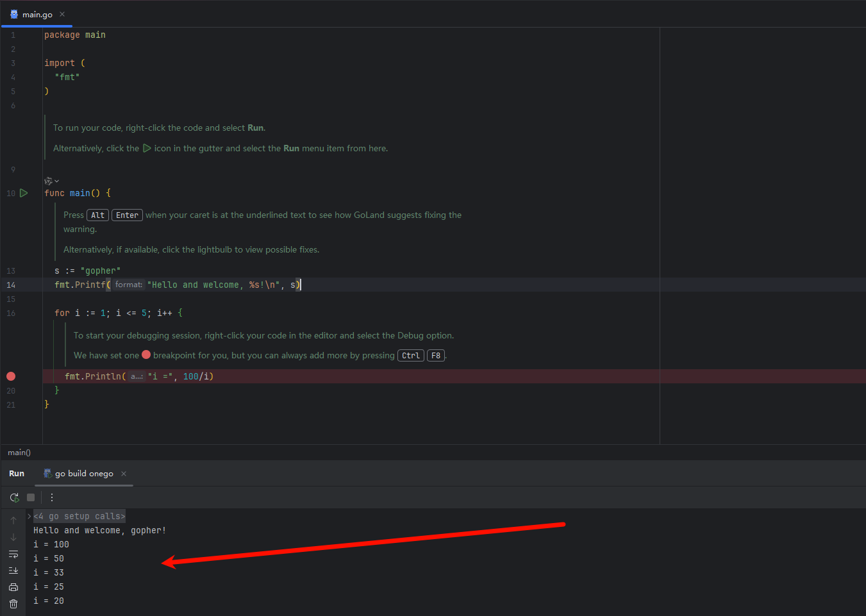
Task: Switch to the go build onego run tab
Action: [x=83, y=474]
